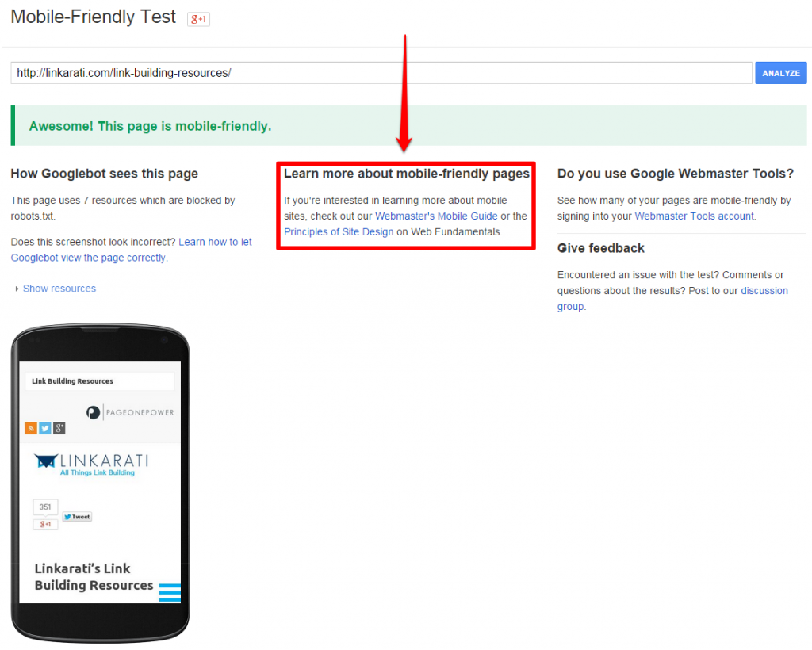This screenshot has width=812, height=650.
Task: Click the Tweet button in phone preview
Action: [x=77, y=517]
